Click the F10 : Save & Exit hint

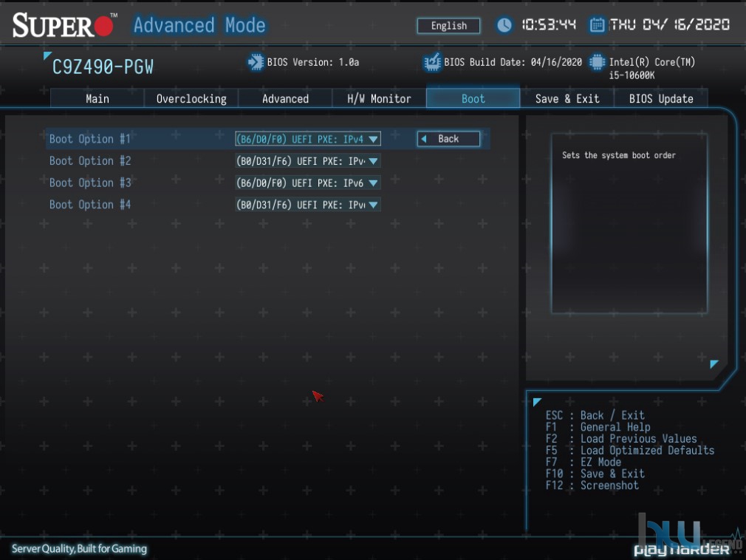(595, 474)
